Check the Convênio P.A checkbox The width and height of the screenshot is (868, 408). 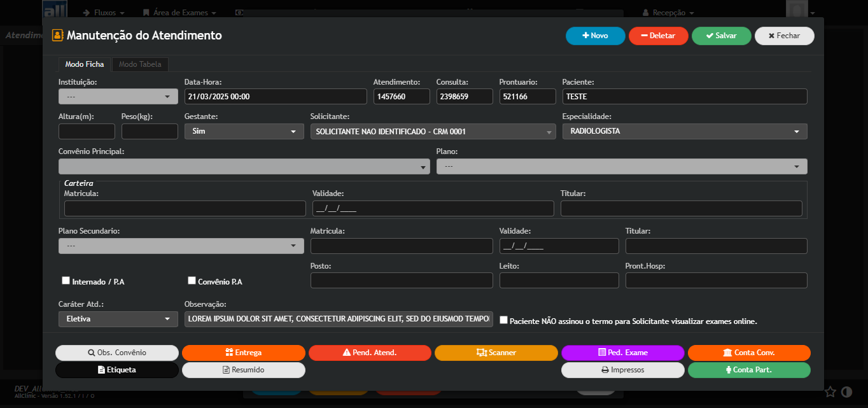point(192,281)
